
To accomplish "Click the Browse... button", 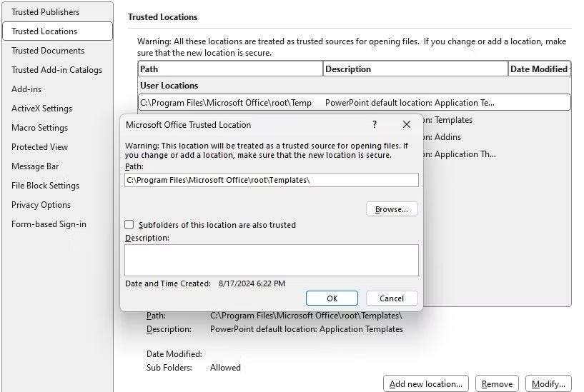I will coord(392,209).
